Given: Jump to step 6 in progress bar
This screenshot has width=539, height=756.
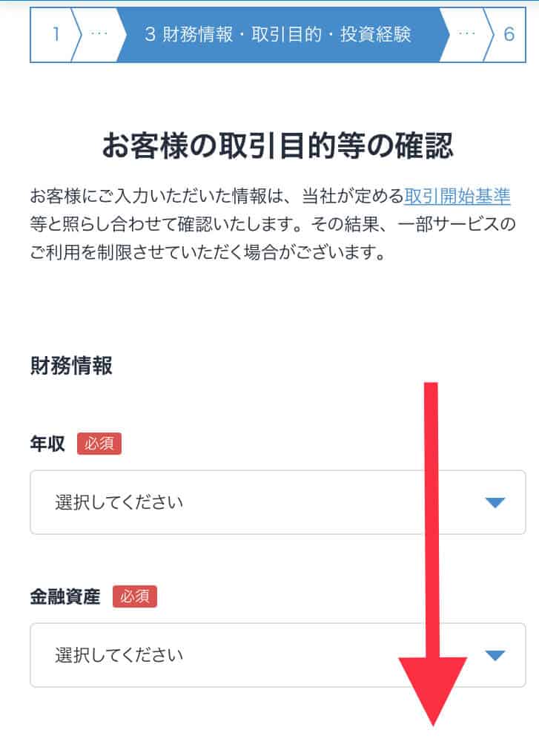Looking at the screenshot, I should (x=508, y=34).
